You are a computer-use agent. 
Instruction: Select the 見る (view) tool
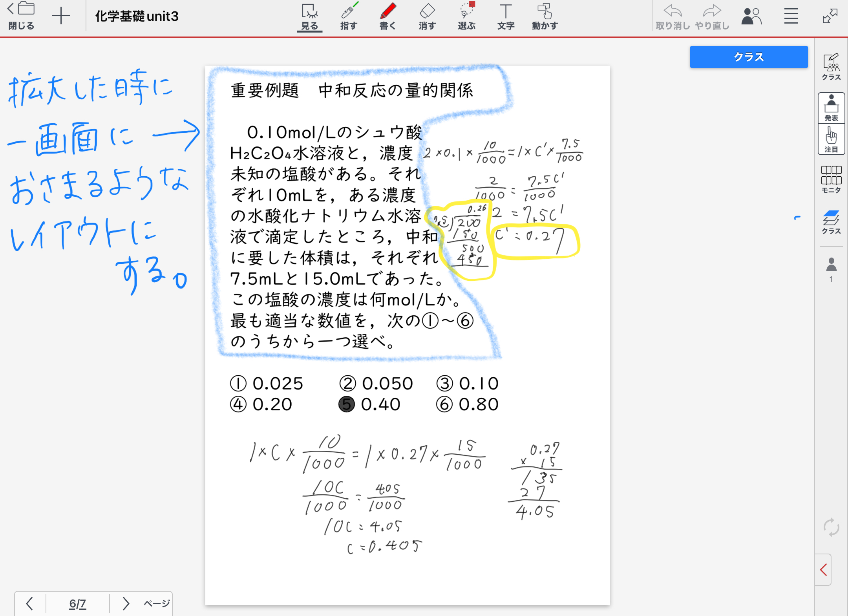(309, 16)
